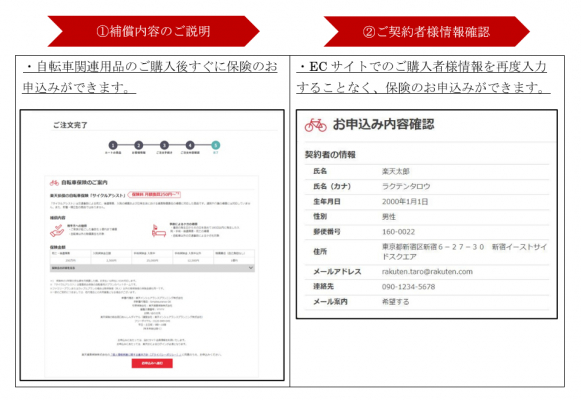The height and width of the screenshot is (400, 581).
Task: Click the 住所 label
Action: [x=320, y=251]
